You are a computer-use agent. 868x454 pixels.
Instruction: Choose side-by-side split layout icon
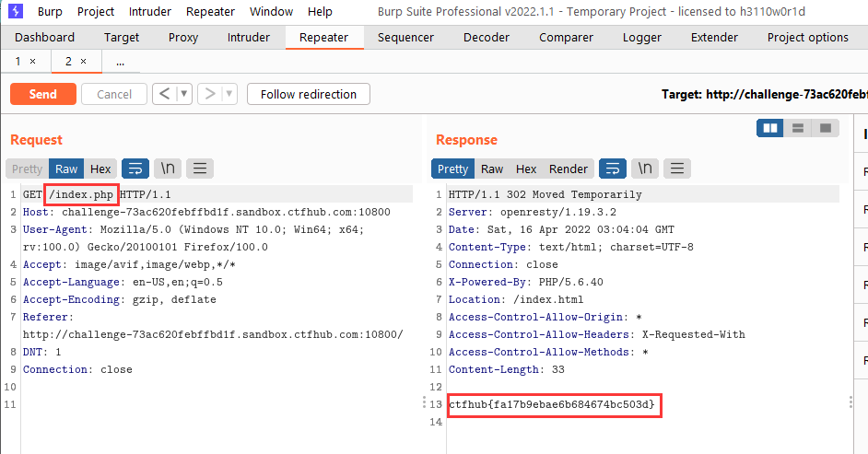coord(770,128)
